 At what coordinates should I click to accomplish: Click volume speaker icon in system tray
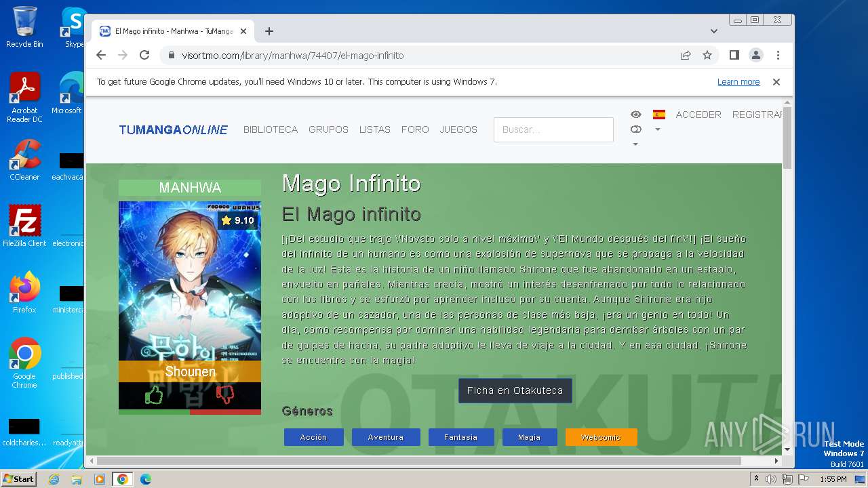pos(771,479)
